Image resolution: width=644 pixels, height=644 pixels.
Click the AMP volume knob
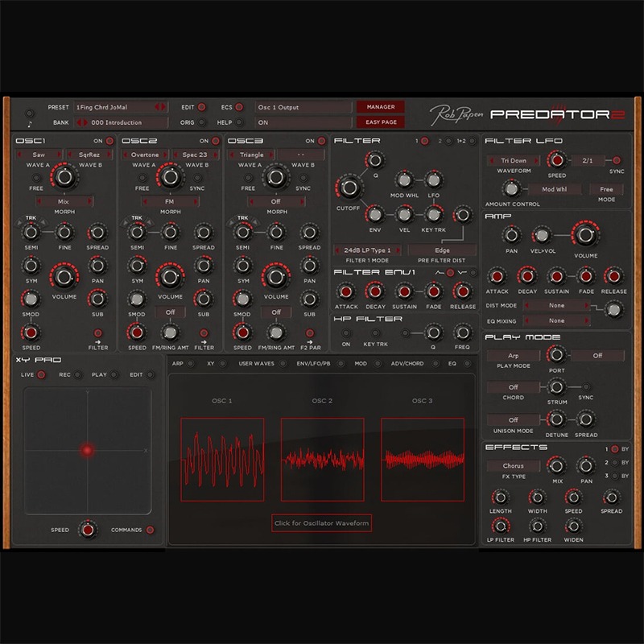[585, 235]
